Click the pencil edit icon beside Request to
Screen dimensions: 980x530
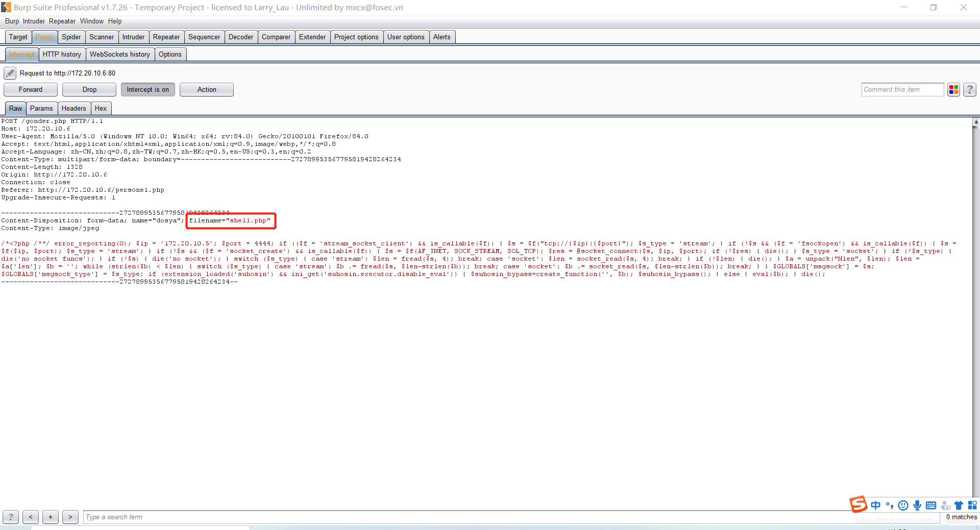[10, 73]
